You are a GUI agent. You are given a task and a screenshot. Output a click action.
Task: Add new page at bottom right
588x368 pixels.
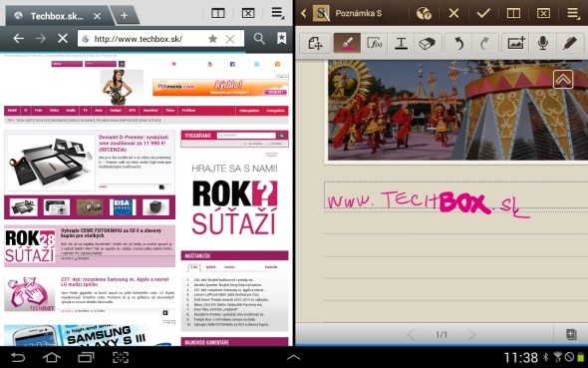click(571, 334)
